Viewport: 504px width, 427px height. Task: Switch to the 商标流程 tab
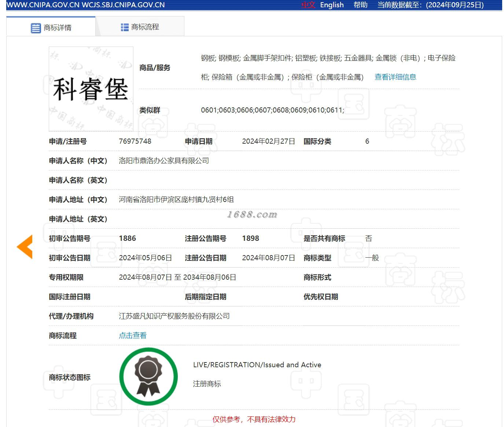pyautogui.click(x=140, y=27)
